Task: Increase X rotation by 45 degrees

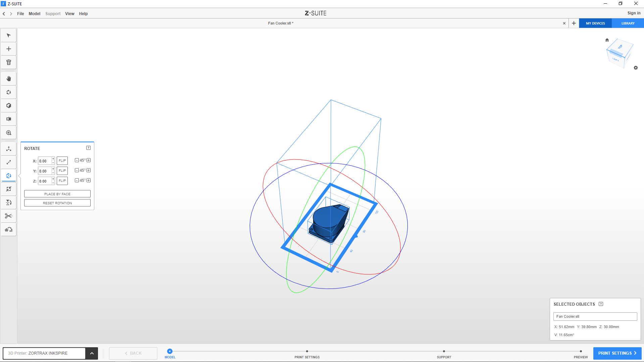Action: [89, 160]
